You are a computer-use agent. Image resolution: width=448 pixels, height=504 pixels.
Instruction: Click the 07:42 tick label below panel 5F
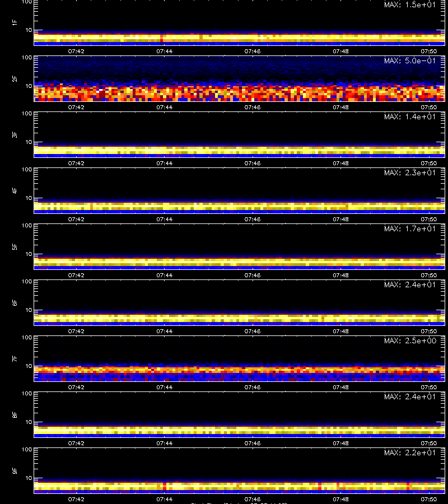coord(76,275)
